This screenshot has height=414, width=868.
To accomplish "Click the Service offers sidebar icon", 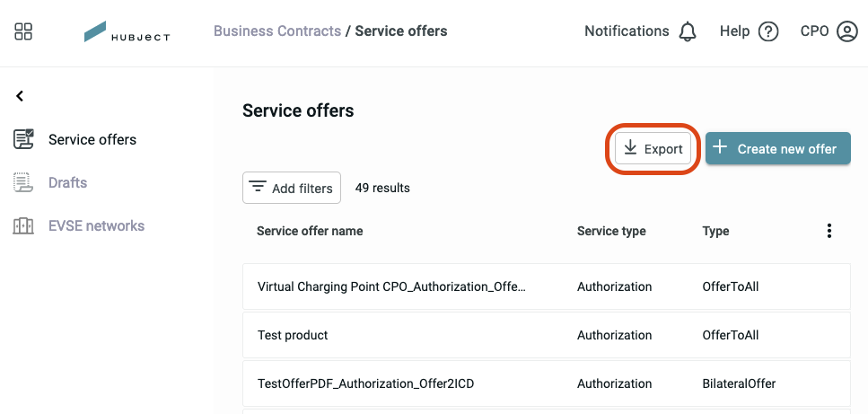I will (x=23, y=139).
